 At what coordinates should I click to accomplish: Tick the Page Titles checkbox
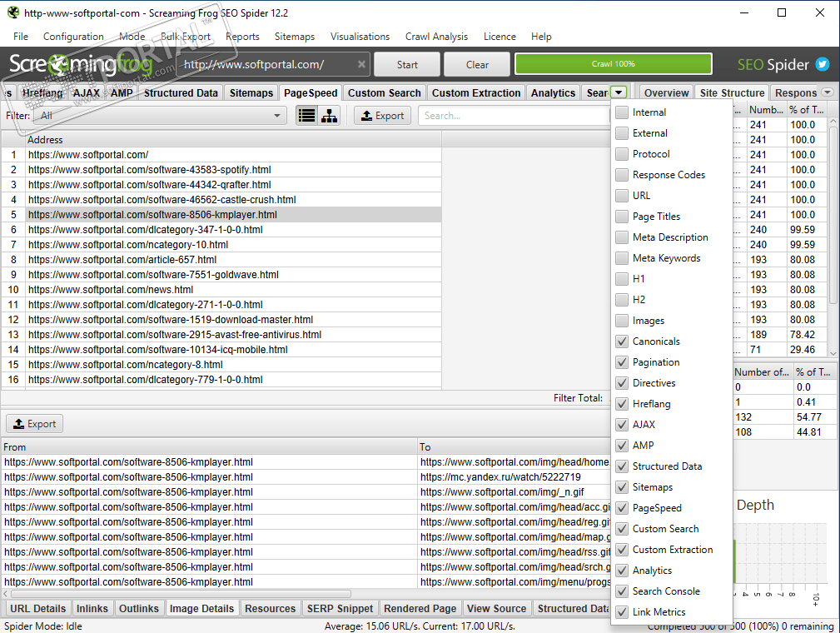(x=621, y=217)
